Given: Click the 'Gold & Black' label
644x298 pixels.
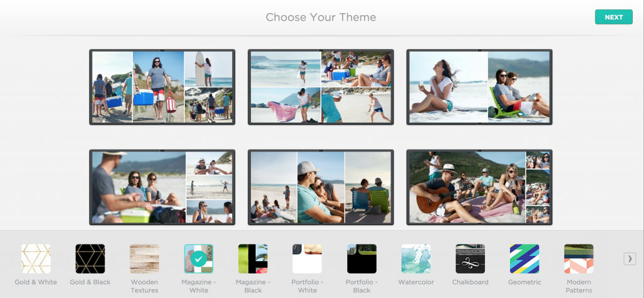Looking at the screenshot, I should click(90, 282).
